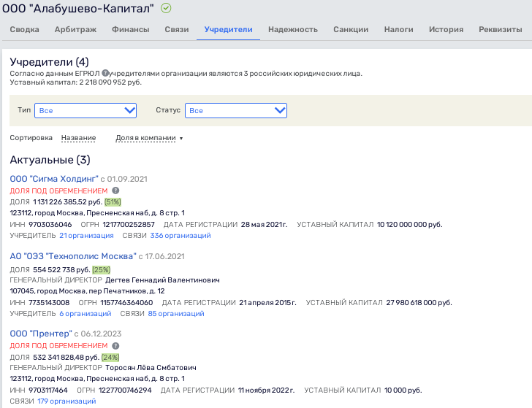
Task: Switch to the Реквизиты tab
Action: tap(500, 30)
